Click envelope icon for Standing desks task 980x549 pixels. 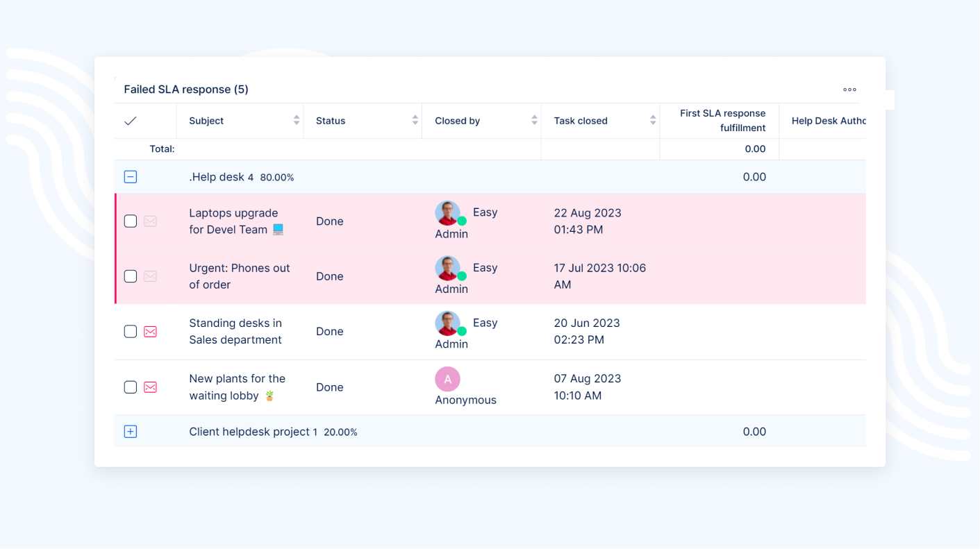click(150, 332)
